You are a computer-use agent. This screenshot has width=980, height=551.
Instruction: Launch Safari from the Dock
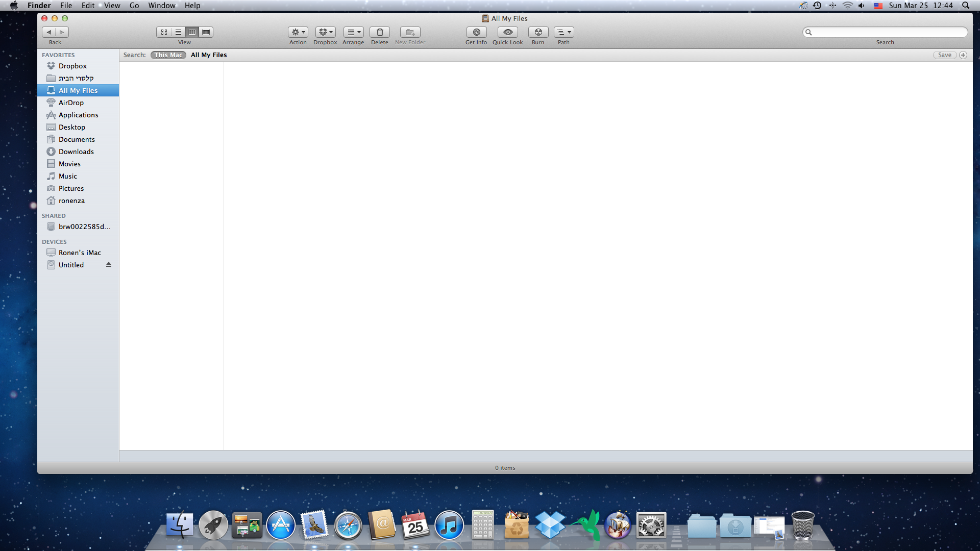click(348, 525)
